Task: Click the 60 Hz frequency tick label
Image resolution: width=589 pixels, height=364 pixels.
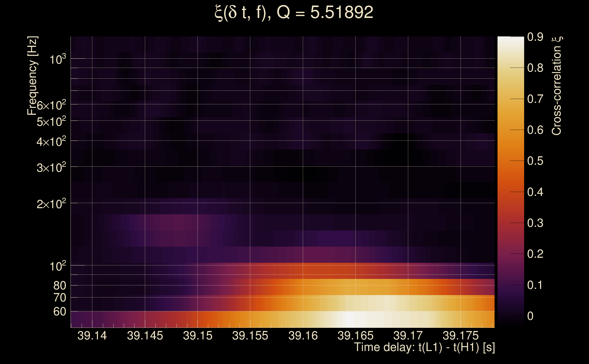Action: tap(59, 311)
